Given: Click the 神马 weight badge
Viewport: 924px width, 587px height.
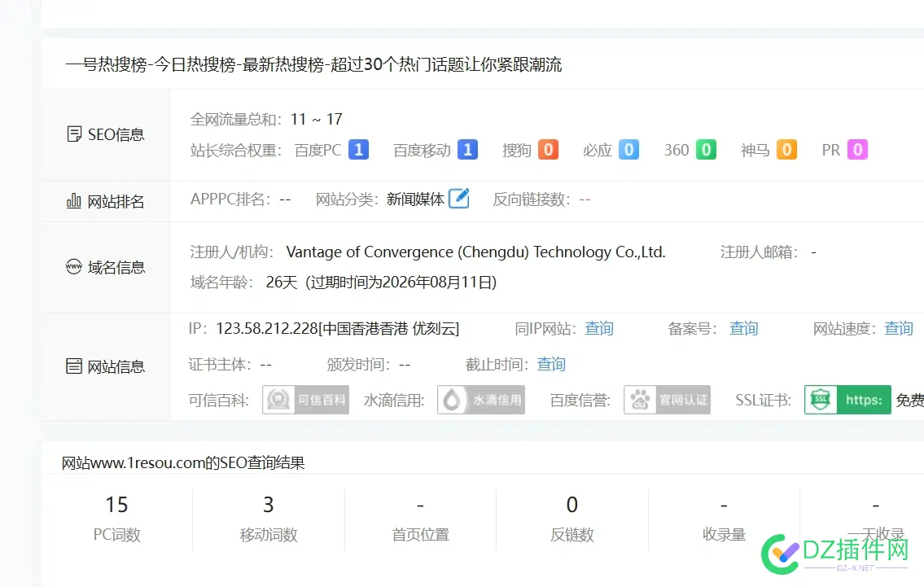Looking at the screenshot, I should [x=786, y=150].
